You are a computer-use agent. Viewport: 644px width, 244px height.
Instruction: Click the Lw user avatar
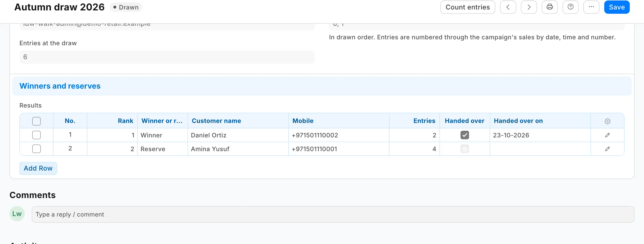[17, 214]
